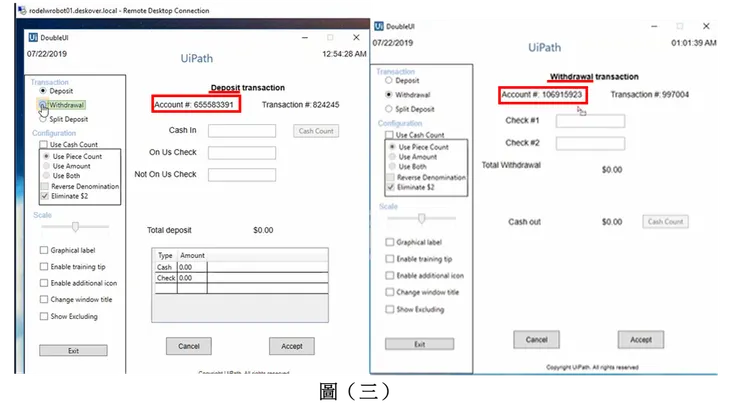Image resolution: width=740 pixels, height=415 pixels.
Task: Focus the Check #2 input field
Action: pyautogui.click(x=590, y=144)
